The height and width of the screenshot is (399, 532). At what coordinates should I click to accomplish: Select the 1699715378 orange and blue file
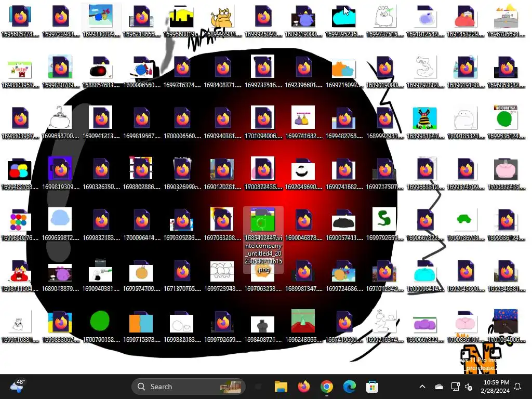coord(141,326)
